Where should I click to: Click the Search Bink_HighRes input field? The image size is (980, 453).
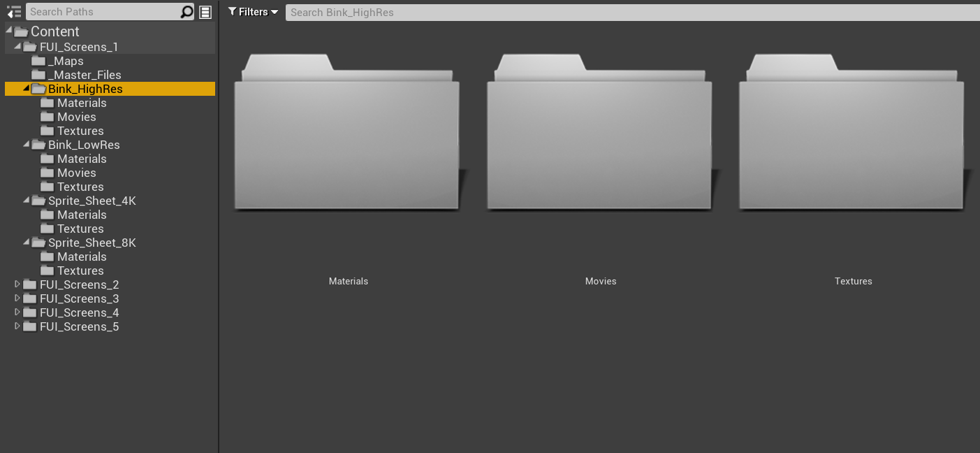pos(629,12)
